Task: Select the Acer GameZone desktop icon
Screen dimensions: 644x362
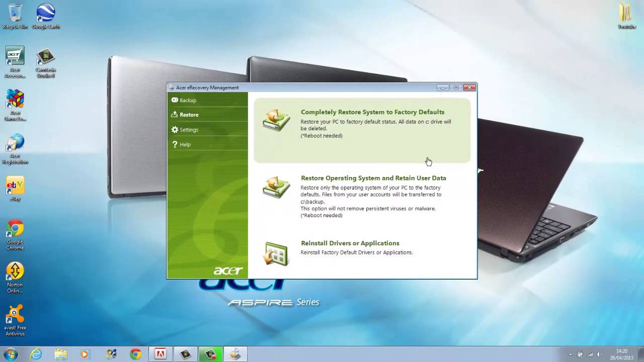Action: click(15, 106)
